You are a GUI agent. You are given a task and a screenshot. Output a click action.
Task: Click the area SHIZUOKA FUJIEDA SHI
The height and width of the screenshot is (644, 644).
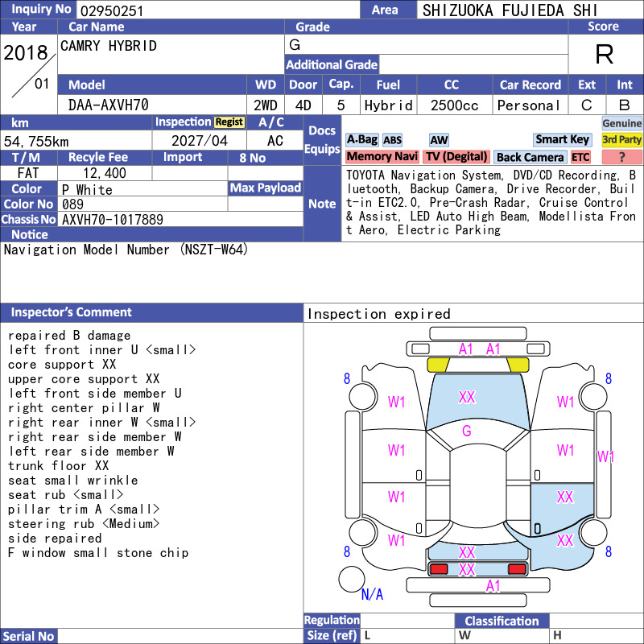510,10
